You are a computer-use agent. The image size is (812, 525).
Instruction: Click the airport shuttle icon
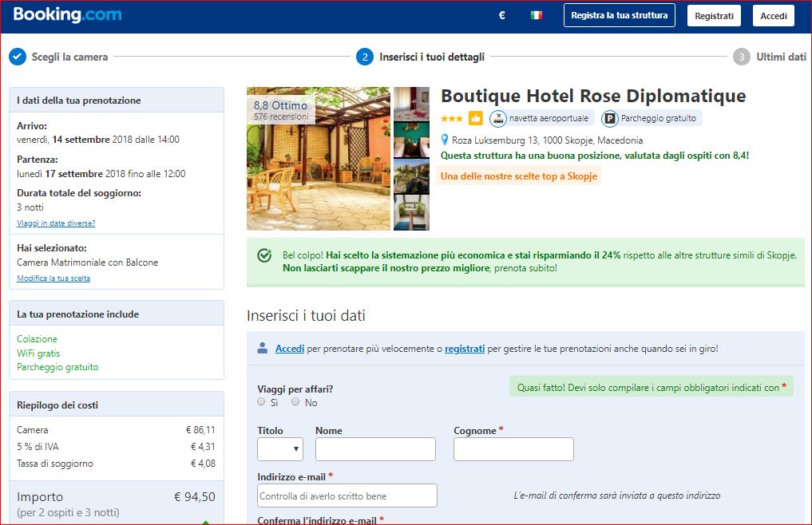(x=497, y=119)
